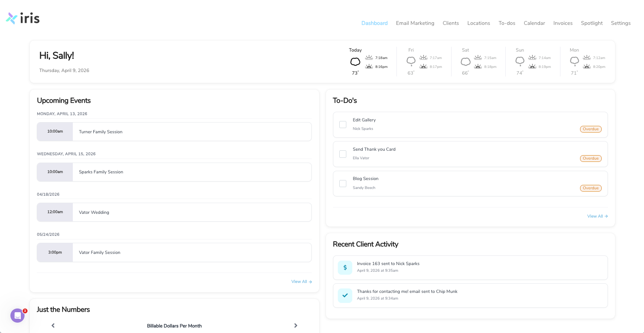
Task: Click the "Hi, Sally!" greeting
Action: click(x=56, y=56)
